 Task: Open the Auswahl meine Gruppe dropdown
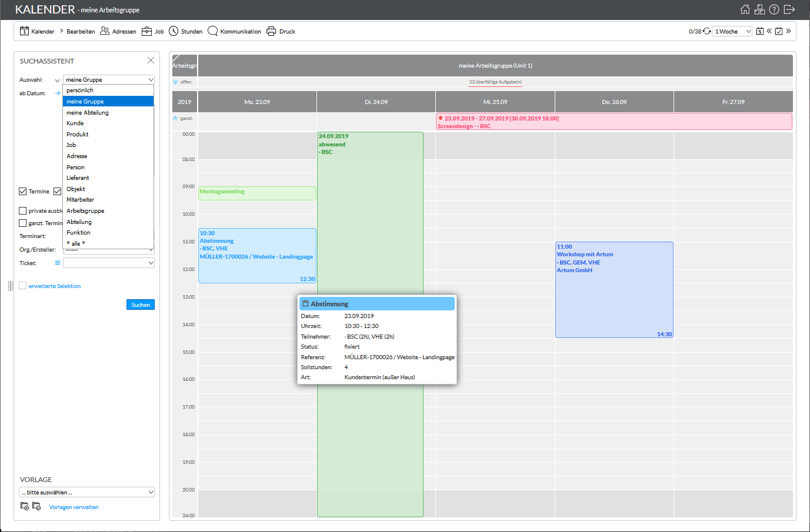coord(109,79)
